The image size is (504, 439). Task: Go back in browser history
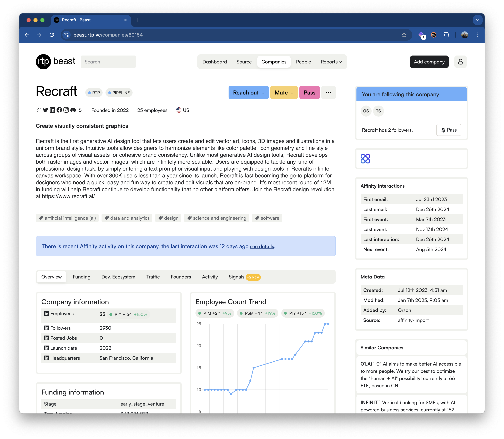(x=27, y=35)
